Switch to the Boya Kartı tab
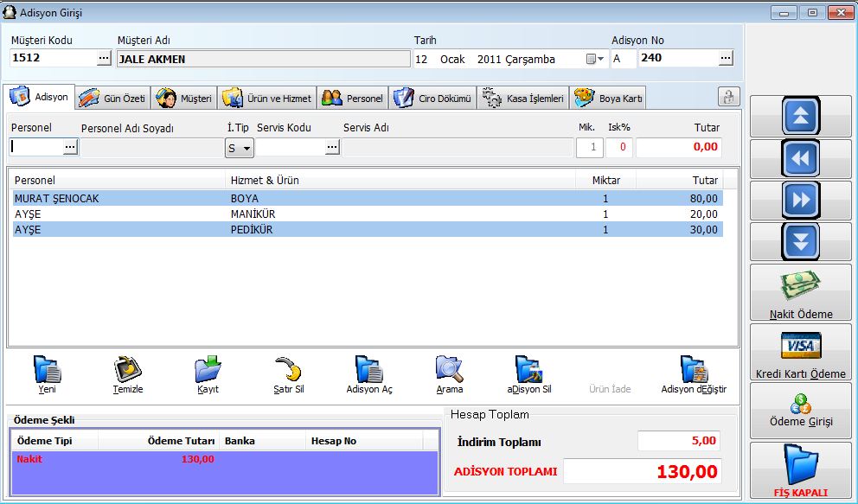 pyautogui.click(x=608, y=99)
